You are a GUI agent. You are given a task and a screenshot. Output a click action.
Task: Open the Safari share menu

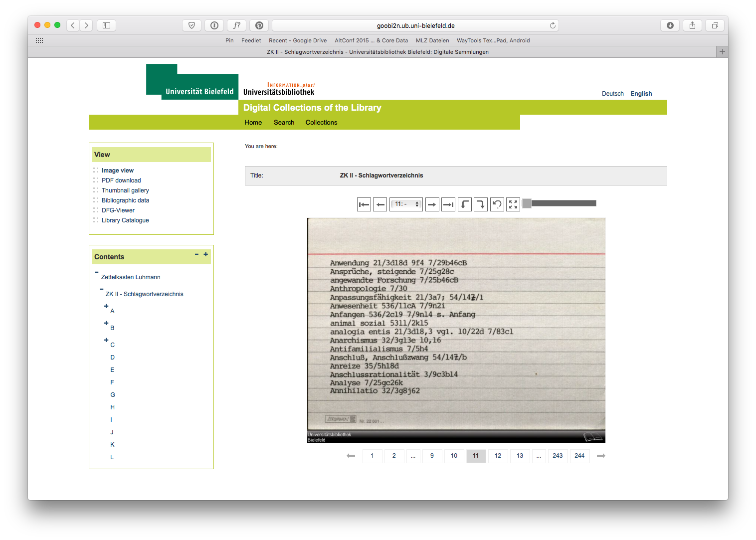coord(692,25)
